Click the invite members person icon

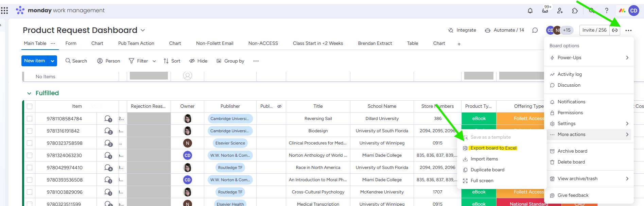[x=560, y=11]
